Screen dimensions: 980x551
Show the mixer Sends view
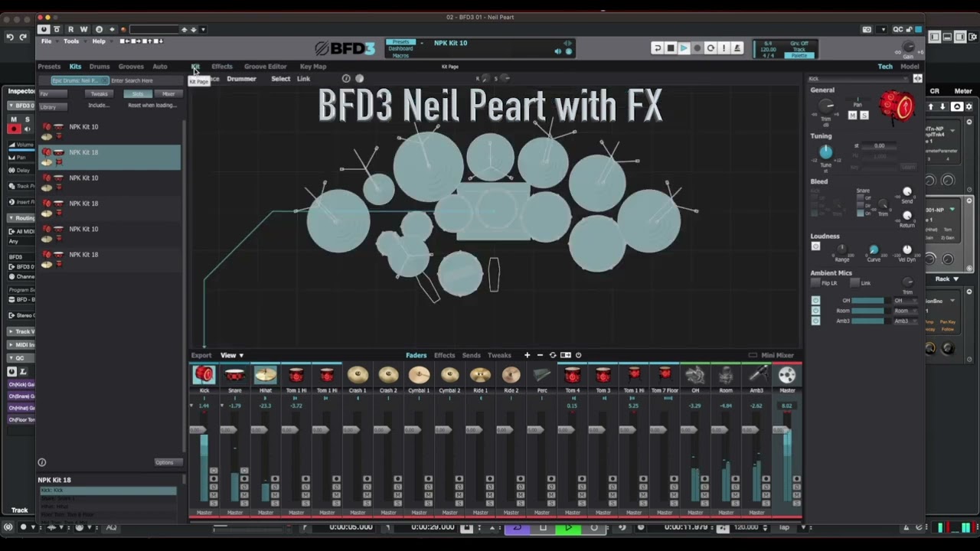[472, 355]
